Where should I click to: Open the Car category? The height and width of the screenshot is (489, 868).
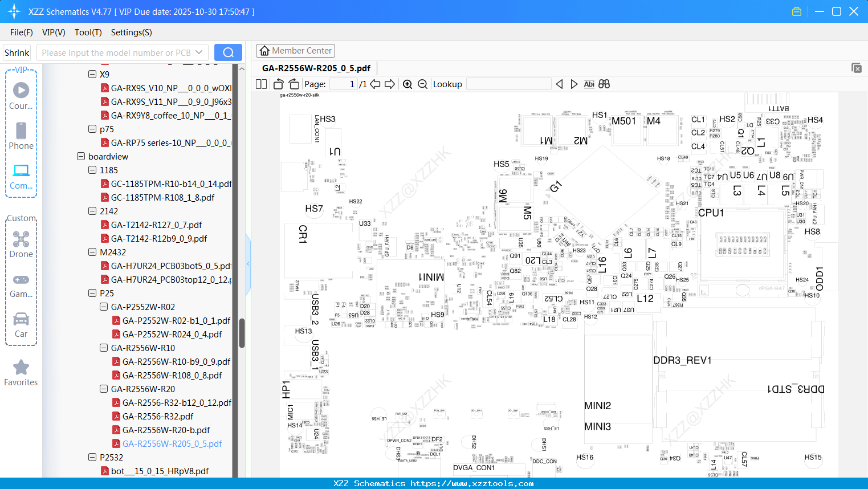[21, 325]
